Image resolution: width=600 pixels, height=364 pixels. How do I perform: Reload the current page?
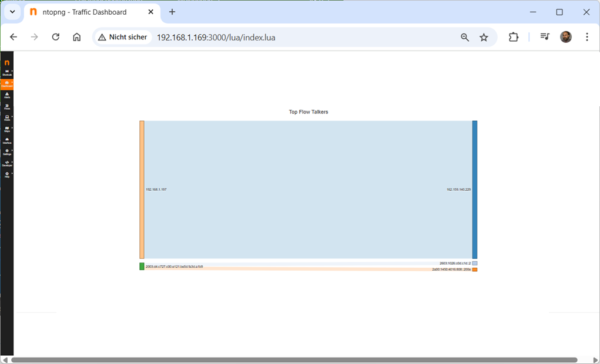[56, 37]
